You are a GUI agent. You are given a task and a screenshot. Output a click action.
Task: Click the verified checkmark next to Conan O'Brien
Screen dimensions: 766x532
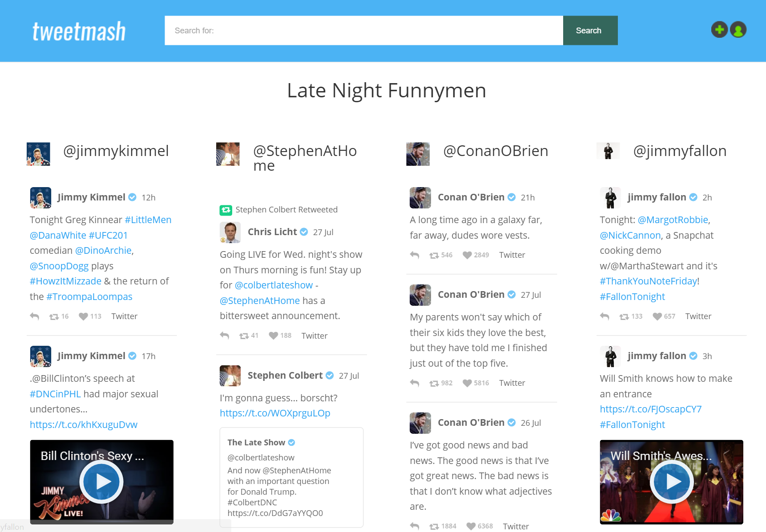[x=511, y=197]
